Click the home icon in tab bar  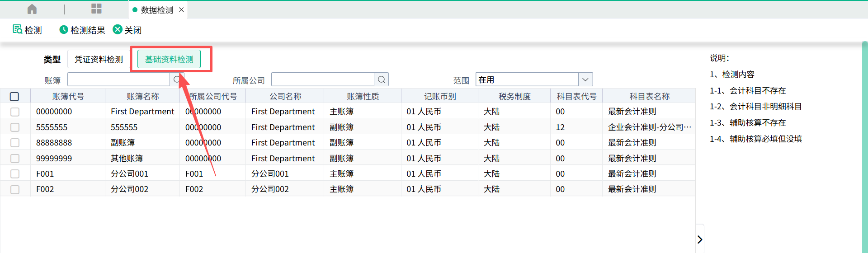[32, 9]
